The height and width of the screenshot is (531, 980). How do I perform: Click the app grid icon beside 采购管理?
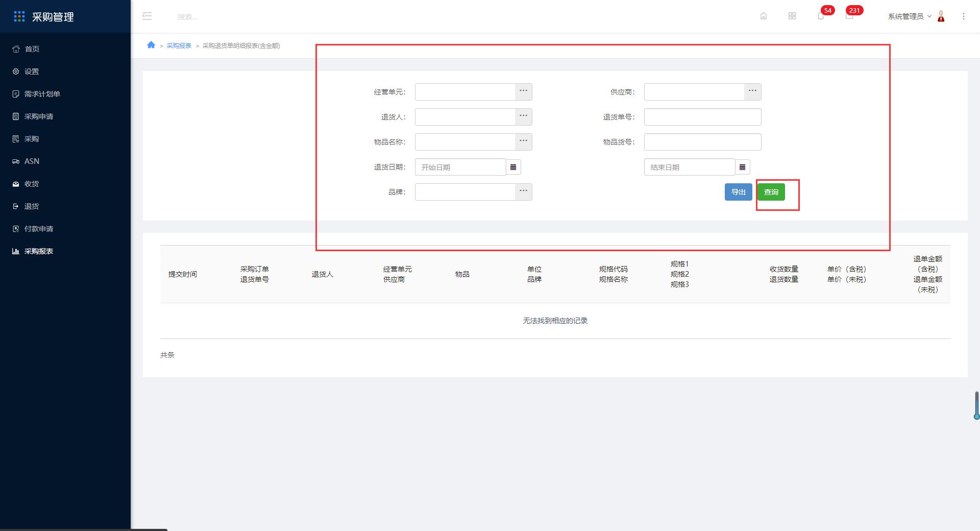click(19, 16)
